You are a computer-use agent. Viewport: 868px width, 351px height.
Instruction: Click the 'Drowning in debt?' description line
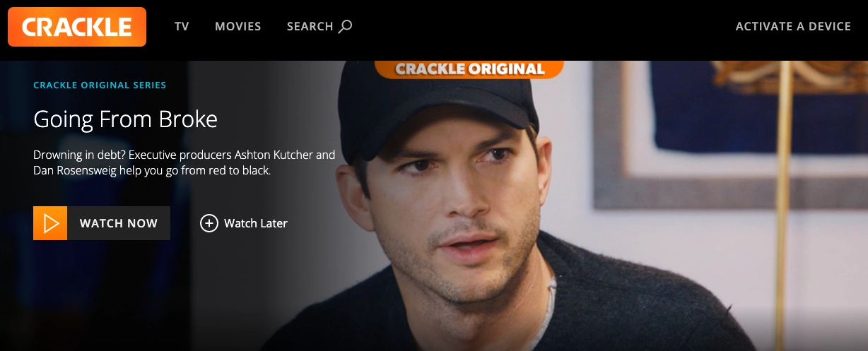click(x=184, y=155)
